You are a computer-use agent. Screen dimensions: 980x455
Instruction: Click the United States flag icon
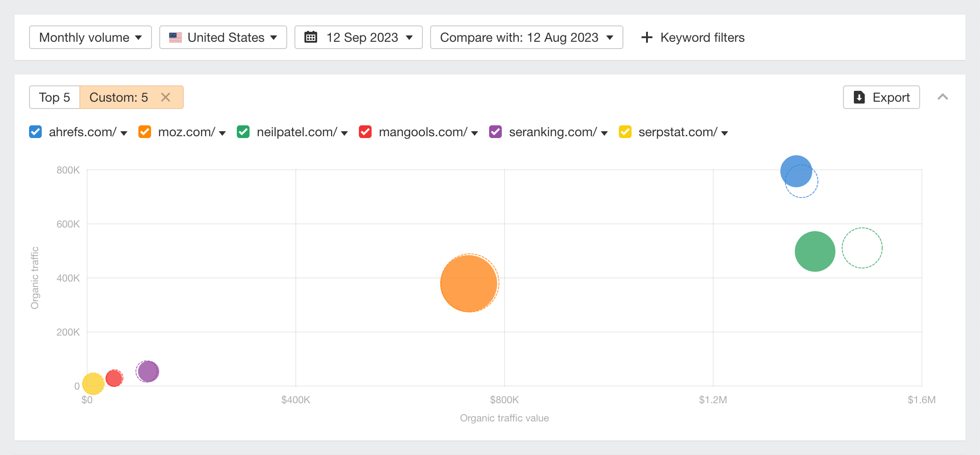pyautogui.click(x=176, y=37)
